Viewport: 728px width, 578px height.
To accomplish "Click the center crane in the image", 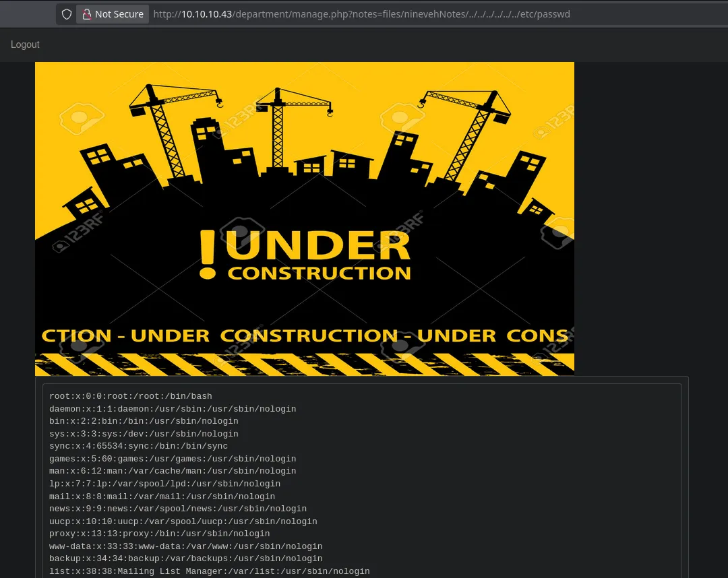I will [x=278, y=128].
